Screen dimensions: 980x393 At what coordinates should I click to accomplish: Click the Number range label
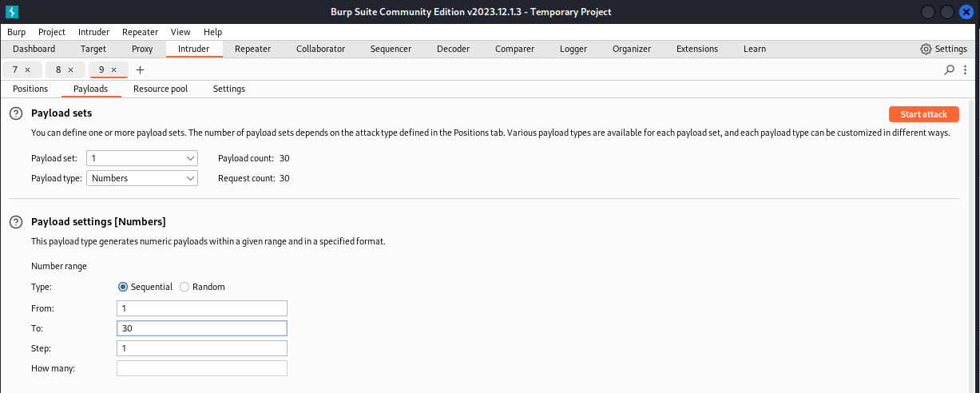point(59,266)
